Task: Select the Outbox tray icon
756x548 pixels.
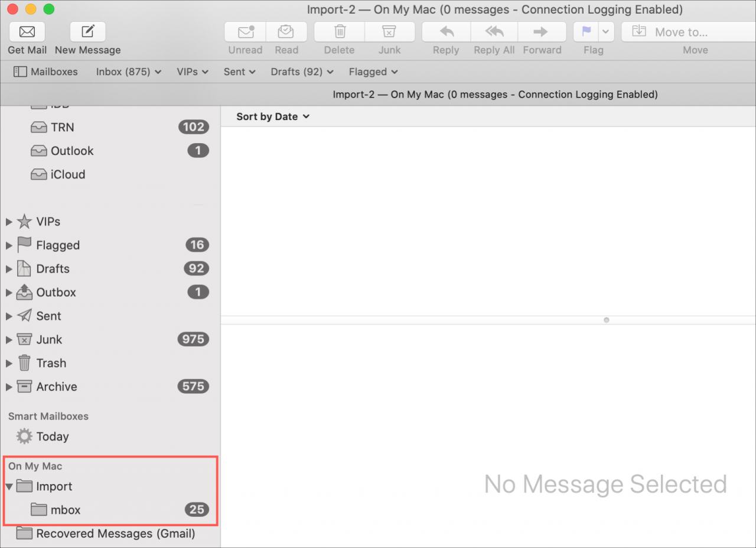Action: point(24,292)
